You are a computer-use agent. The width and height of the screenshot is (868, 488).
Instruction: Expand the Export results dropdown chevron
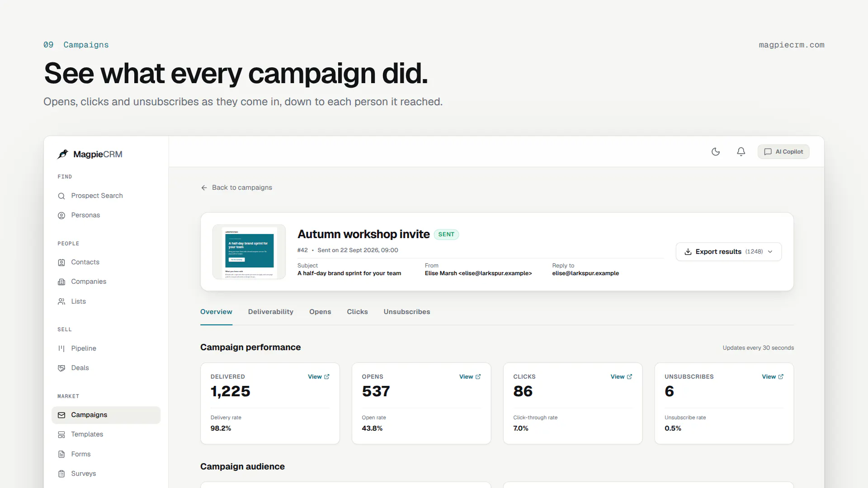(x=770, y=252)
